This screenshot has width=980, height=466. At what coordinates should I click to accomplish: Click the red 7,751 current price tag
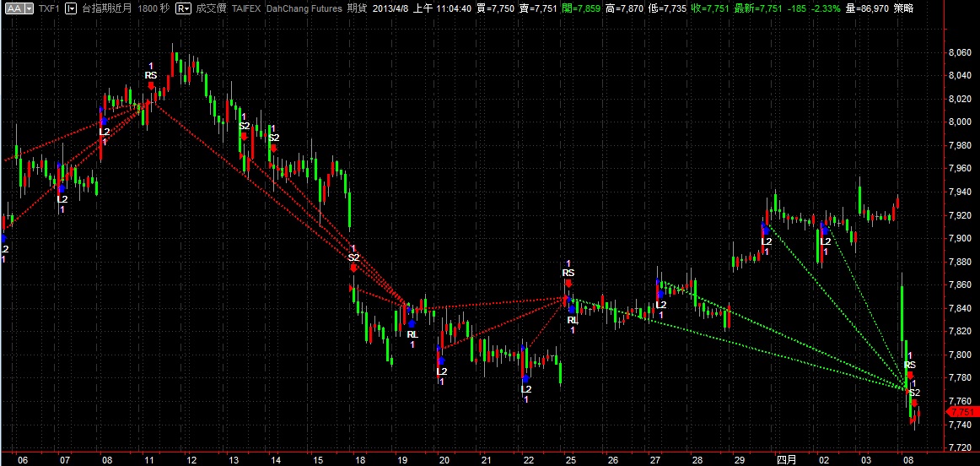point(963,412)
